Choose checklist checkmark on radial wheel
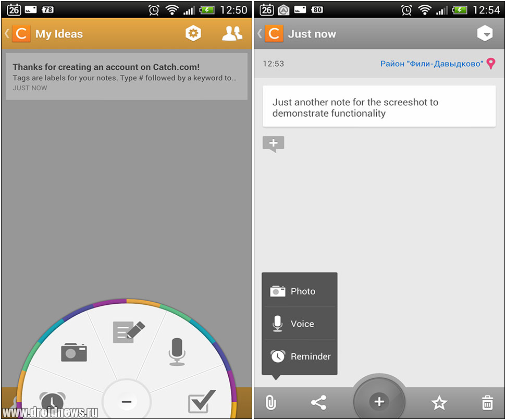 point(202,401)
